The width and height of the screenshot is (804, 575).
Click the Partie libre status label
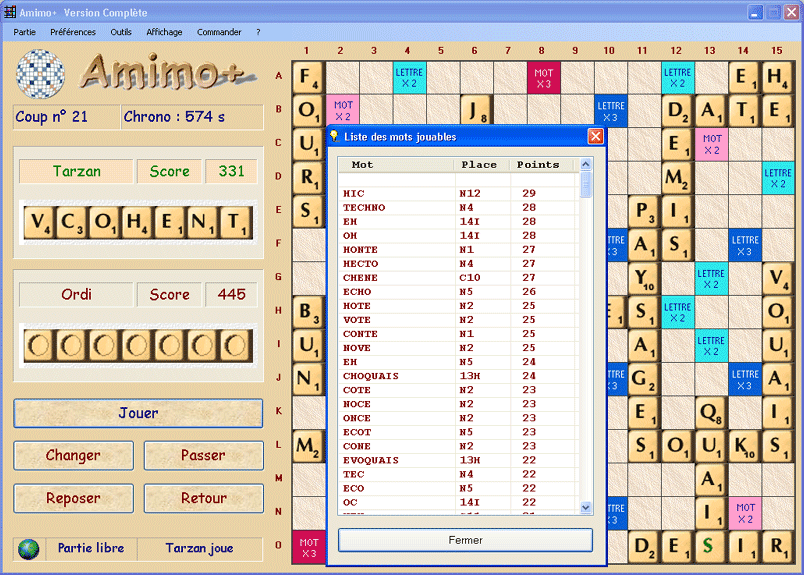point(91,548)
